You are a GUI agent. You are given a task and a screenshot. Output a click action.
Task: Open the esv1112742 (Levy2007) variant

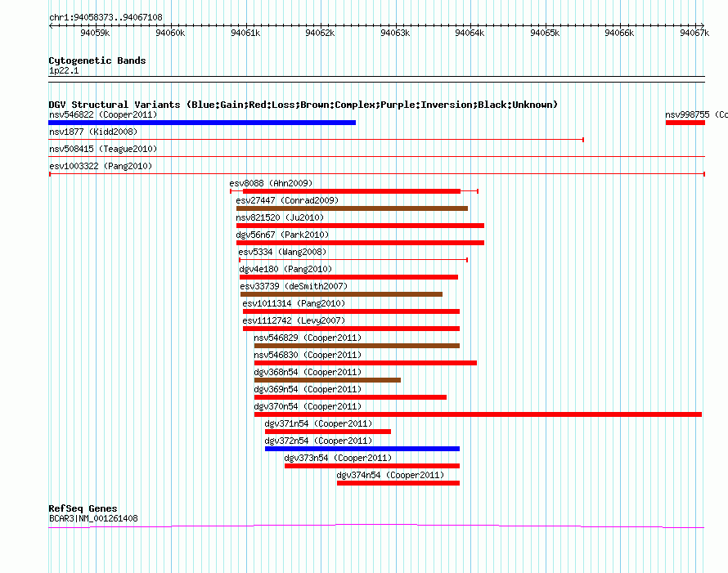(294, 320)
